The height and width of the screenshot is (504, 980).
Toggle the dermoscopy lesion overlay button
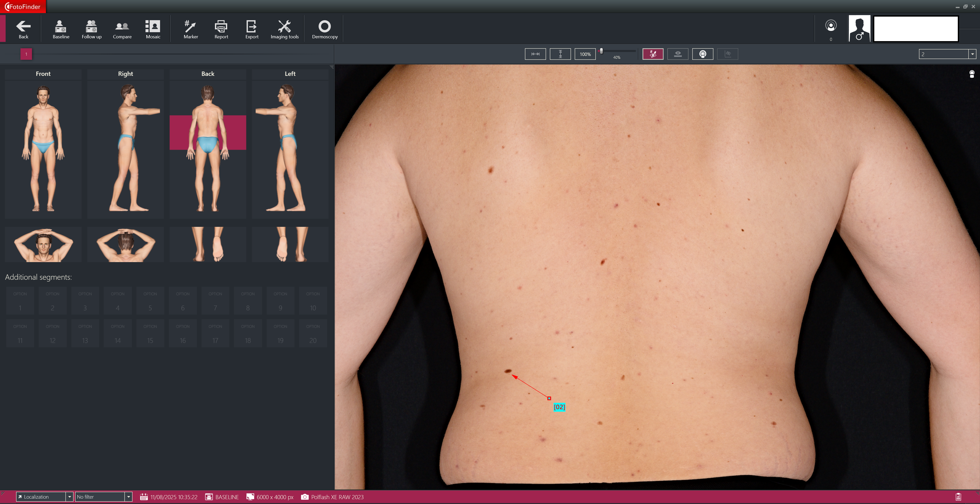[x=702, y=54]
